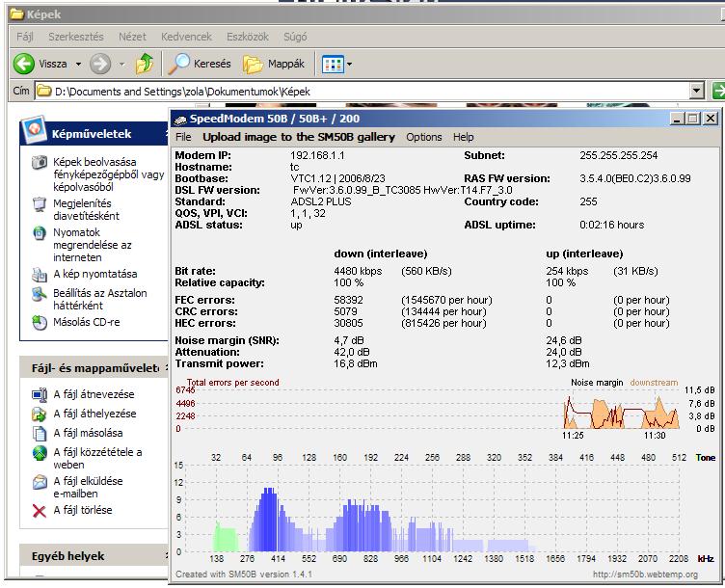Viewport: 725px width, 588px height.
Task: Click A fájl törlése link
Action: tap(82, 510)
